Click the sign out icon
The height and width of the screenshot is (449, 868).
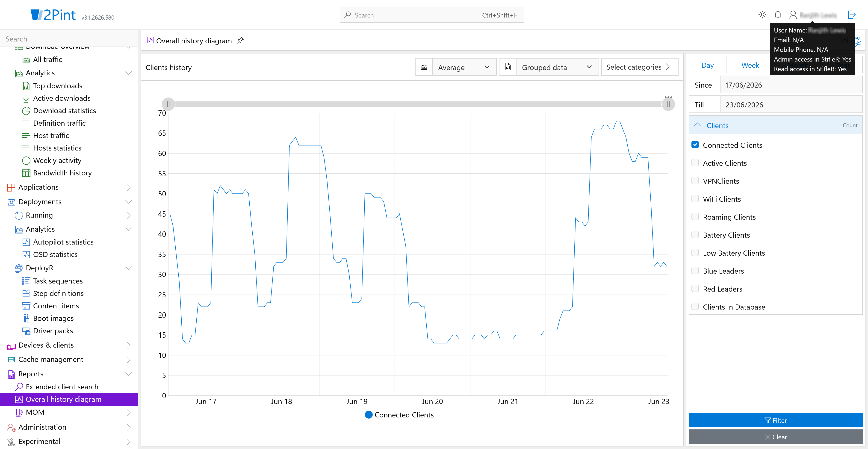(x=851, y=15)
